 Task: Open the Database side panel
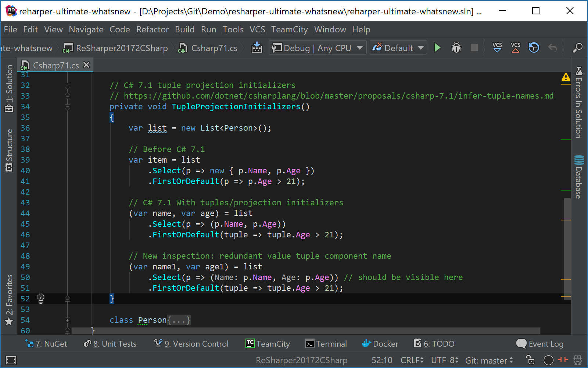coord(579,177)
